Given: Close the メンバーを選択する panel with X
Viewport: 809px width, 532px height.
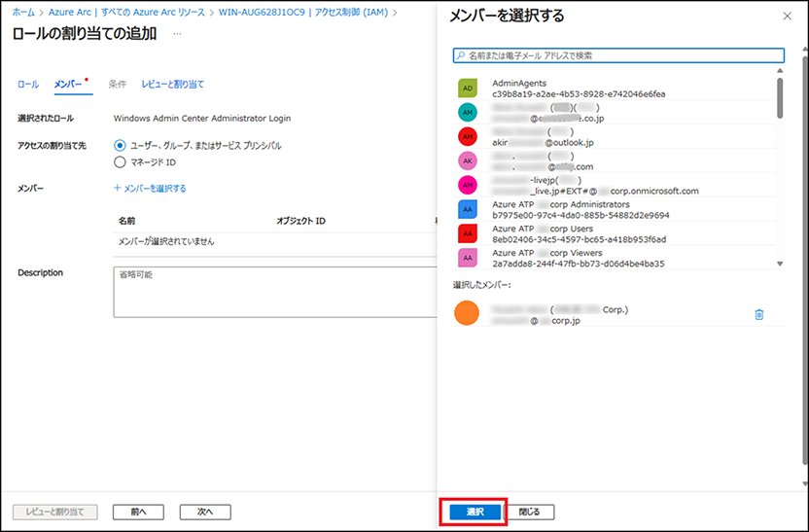Looking at the screenshot, I should click(x=787, y=16).
